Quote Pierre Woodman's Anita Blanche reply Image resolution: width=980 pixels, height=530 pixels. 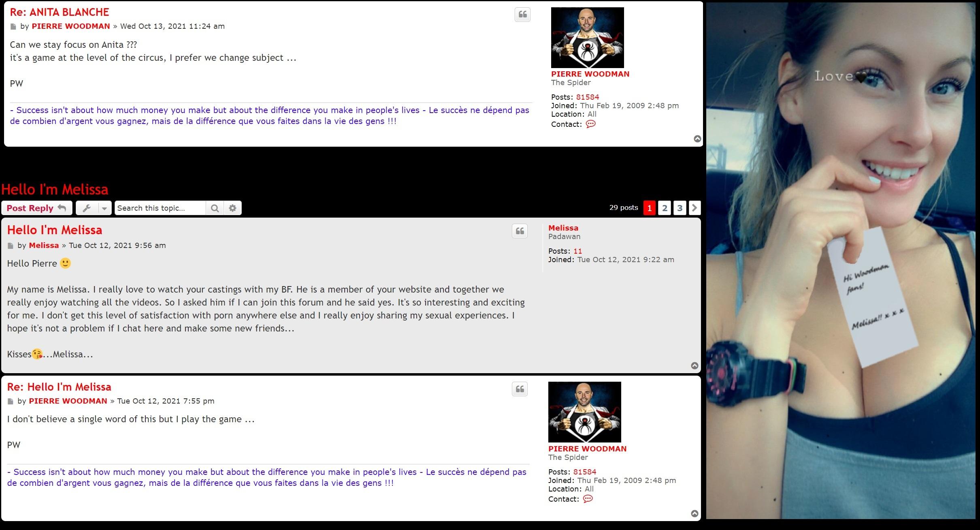click(522, 15)
